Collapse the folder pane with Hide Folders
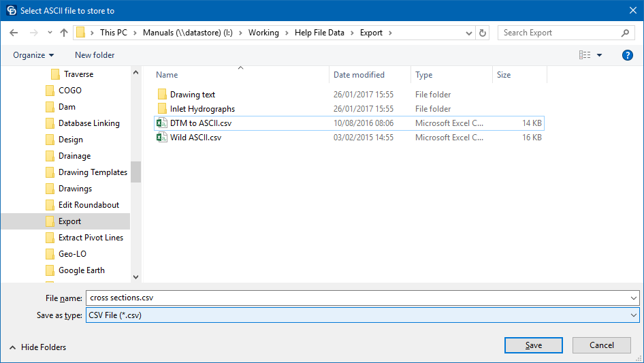This screenshot has height=363, width=644. 38,347
